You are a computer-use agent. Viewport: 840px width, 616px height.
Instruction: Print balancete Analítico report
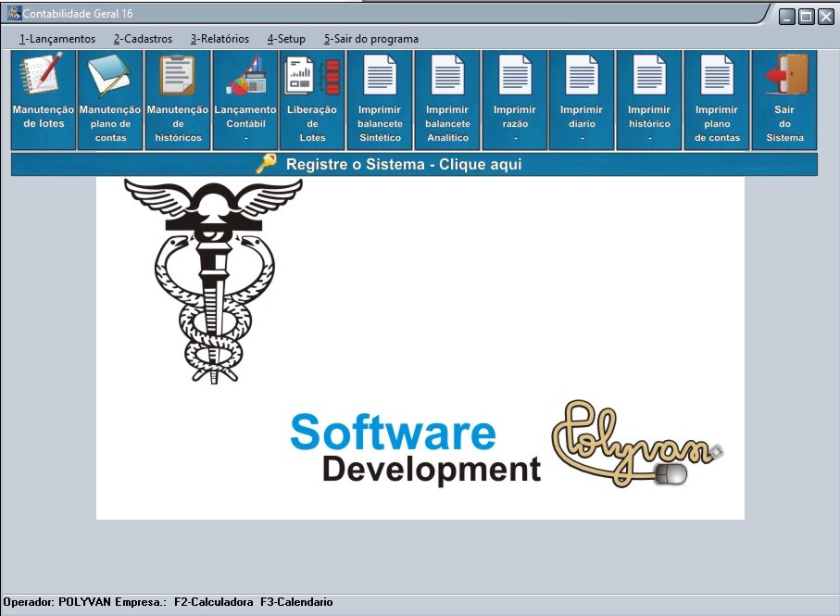point(447,100)
